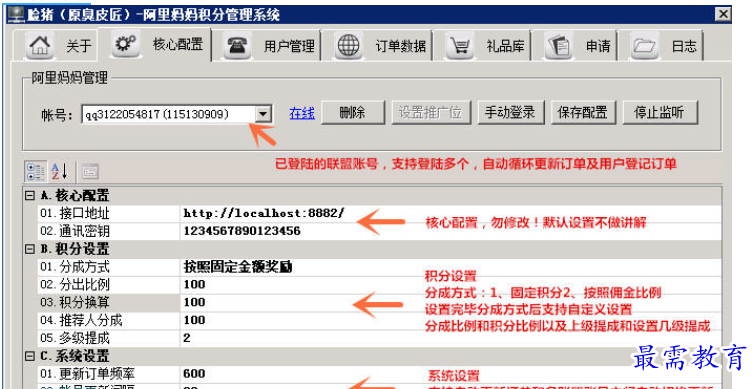
Task: Collapse the B.积分设置 section
Action: [x=30, y=249]
